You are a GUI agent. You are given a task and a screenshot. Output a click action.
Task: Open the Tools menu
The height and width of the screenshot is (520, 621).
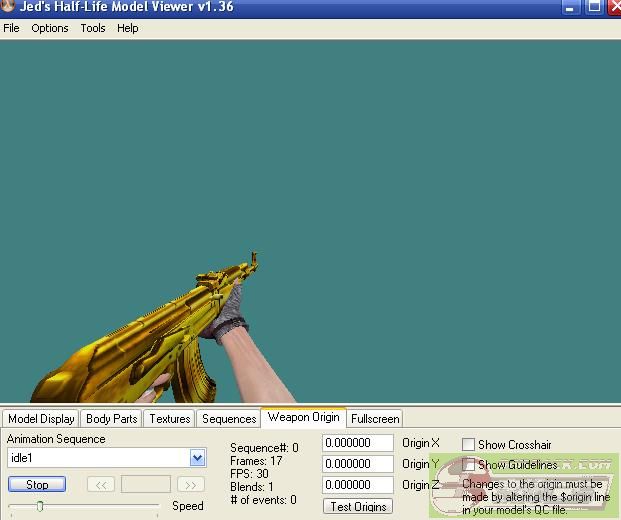pos(93,28)
